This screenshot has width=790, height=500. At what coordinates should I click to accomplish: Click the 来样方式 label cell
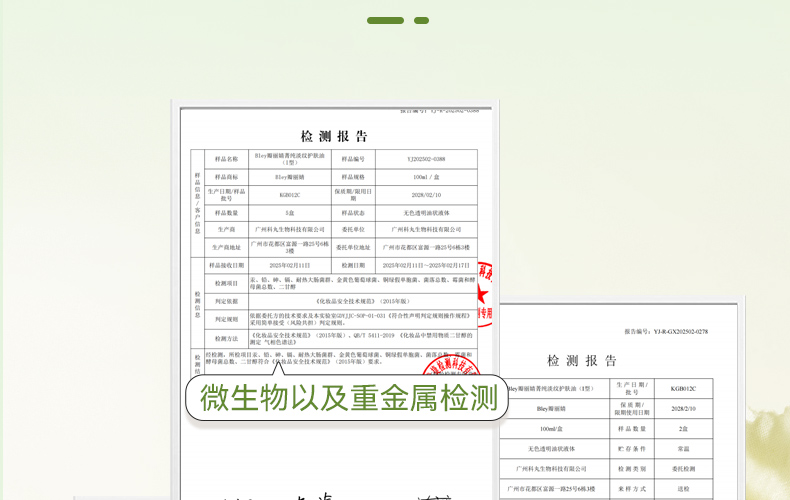[632, 489]
